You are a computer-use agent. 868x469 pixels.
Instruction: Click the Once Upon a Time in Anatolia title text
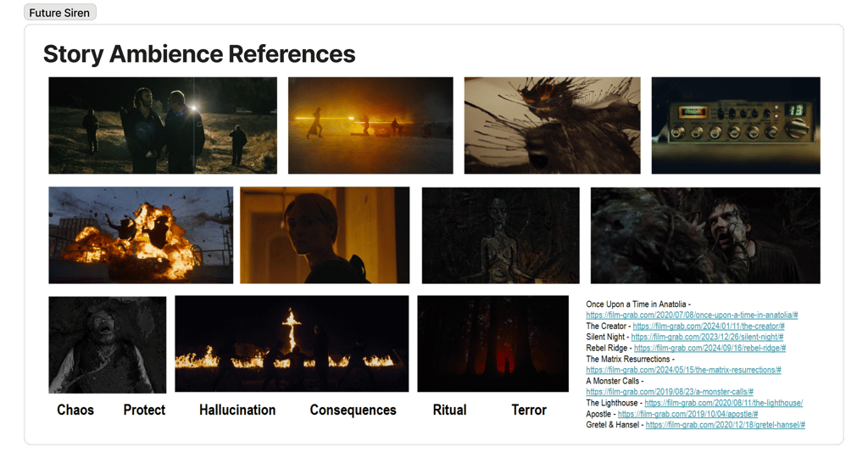(x=636, y=304)
